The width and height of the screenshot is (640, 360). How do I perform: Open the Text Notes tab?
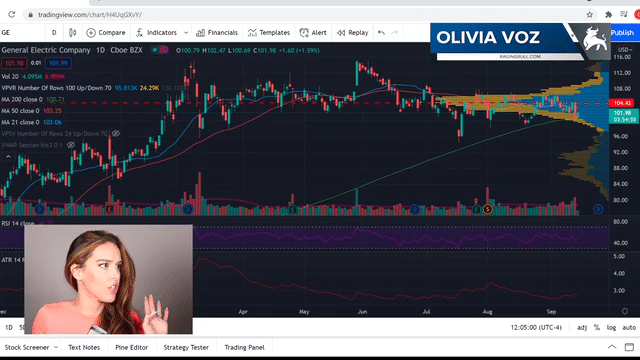[x=84, y=347]
